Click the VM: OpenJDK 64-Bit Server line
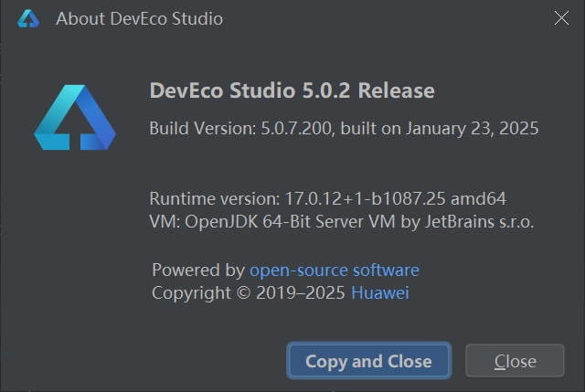Image resolution: width=585 pixels, height=392 pixels. coord(342,221)
